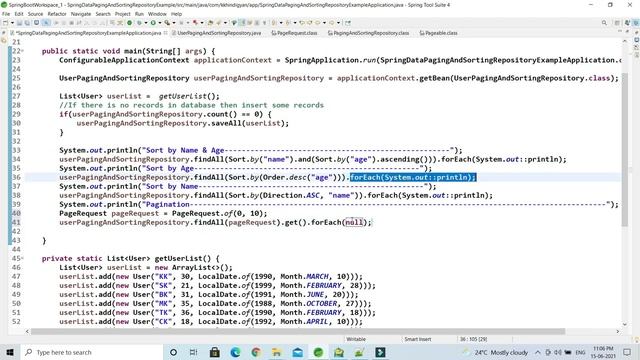
Task: Open the External Tools dropdown arrow
Action: (173, 23)
